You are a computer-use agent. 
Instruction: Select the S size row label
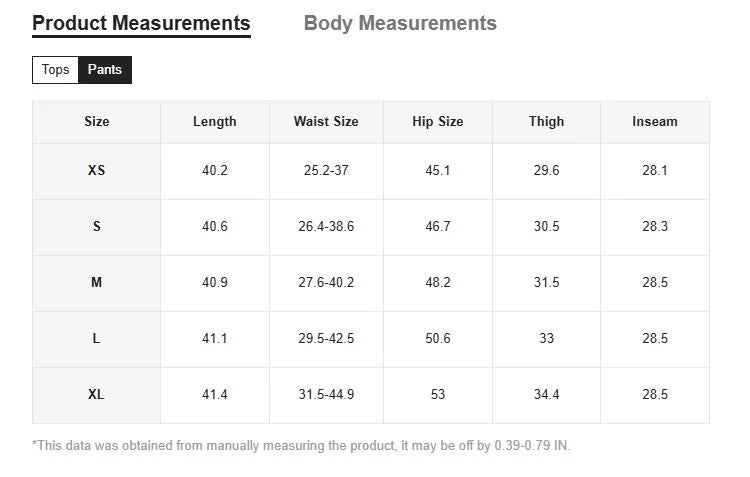[97, 227]
